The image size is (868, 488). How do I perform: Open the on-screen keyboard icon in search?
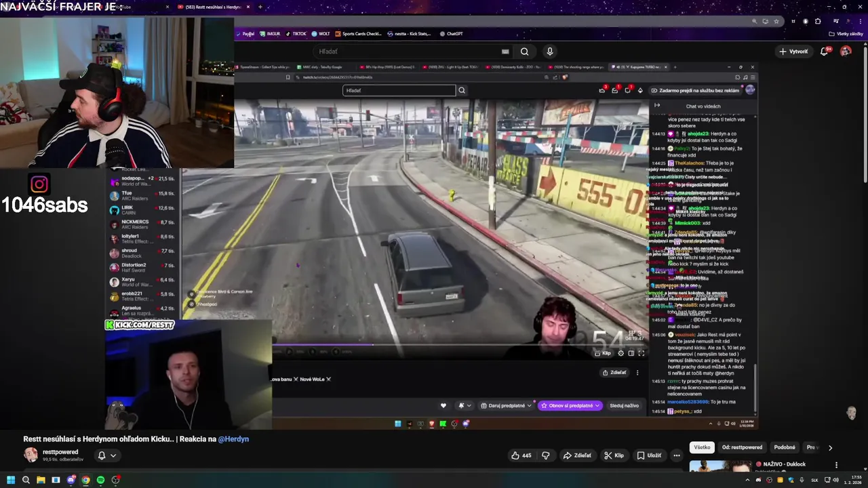click(505, 52)
